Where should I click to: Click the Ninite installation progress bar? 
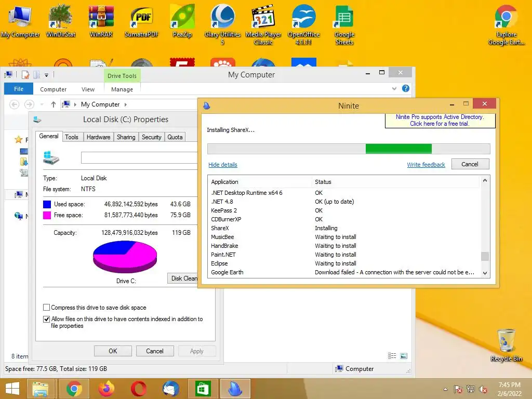349,149
